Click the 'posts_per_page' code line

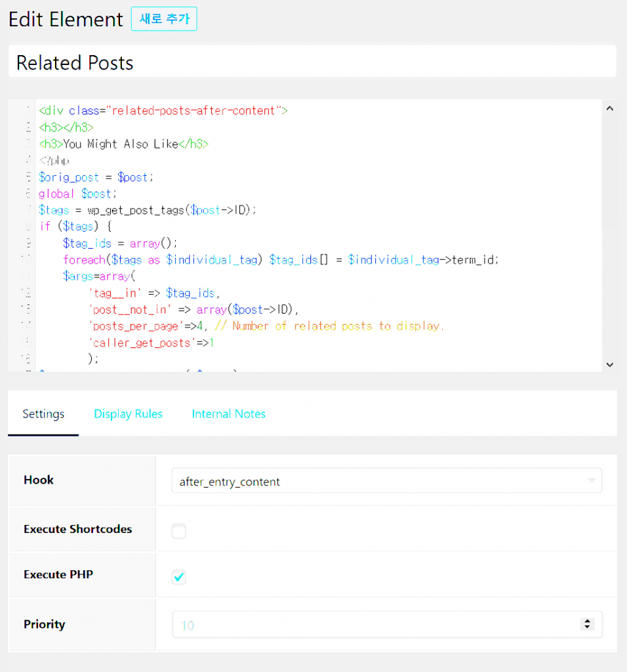point(266,326)
